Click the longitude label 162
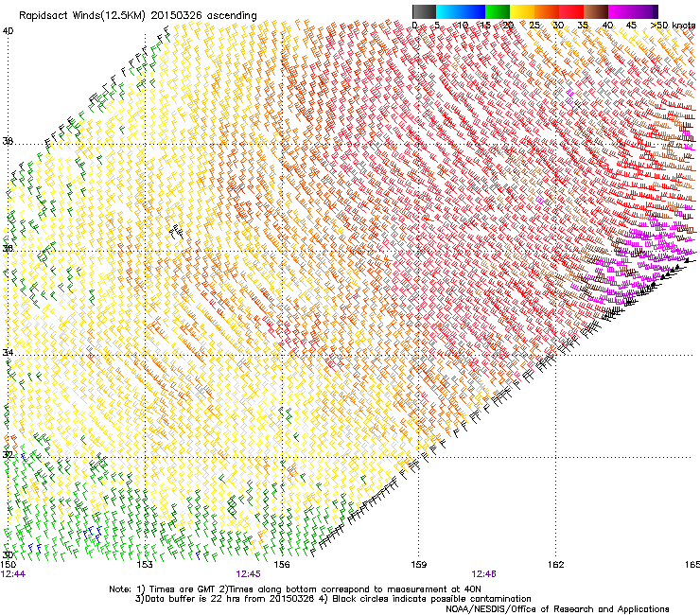Image resolution: width=700 pixels, height=615 pixels. [x=555, y=565]
